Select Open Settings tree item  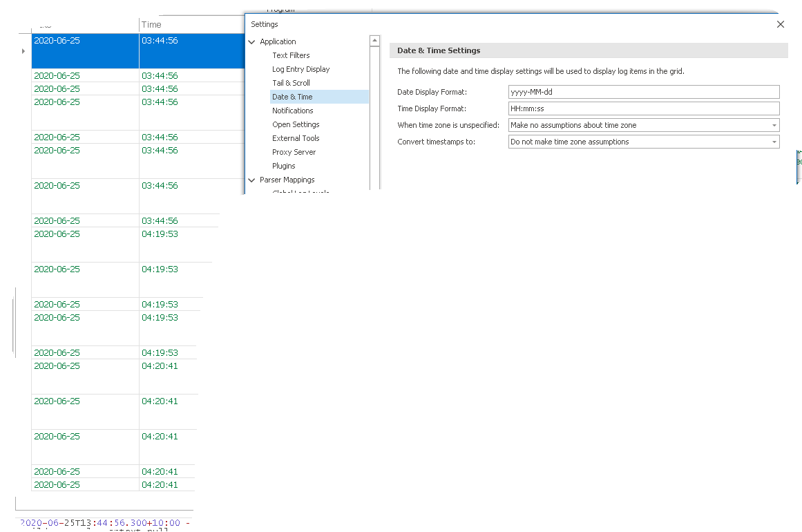(296, 124)
